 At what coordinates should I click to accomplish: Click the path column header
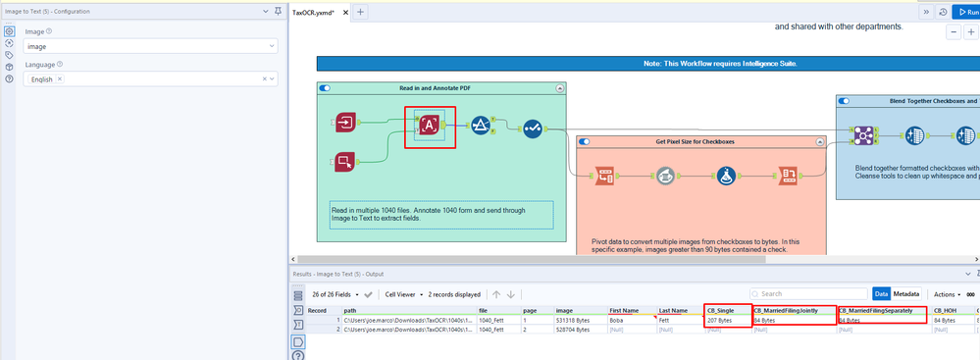[x=409, y=311]
